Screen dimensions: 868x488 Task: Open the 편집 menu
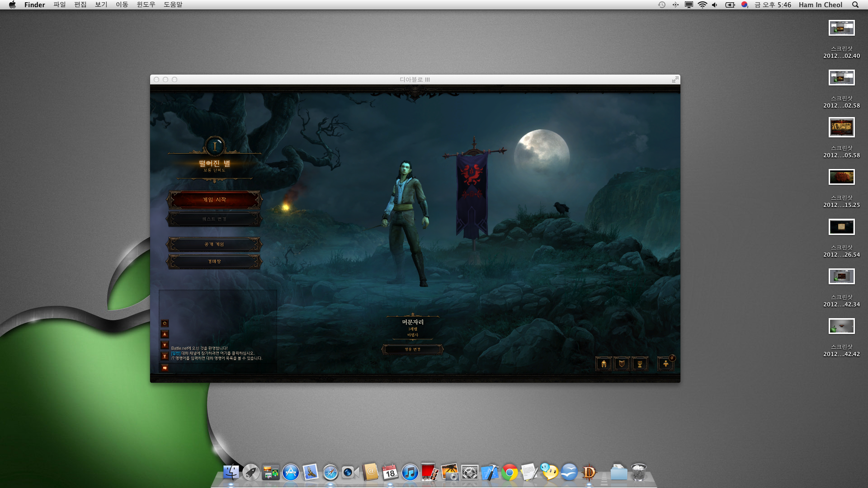click(x=80, y=5)
